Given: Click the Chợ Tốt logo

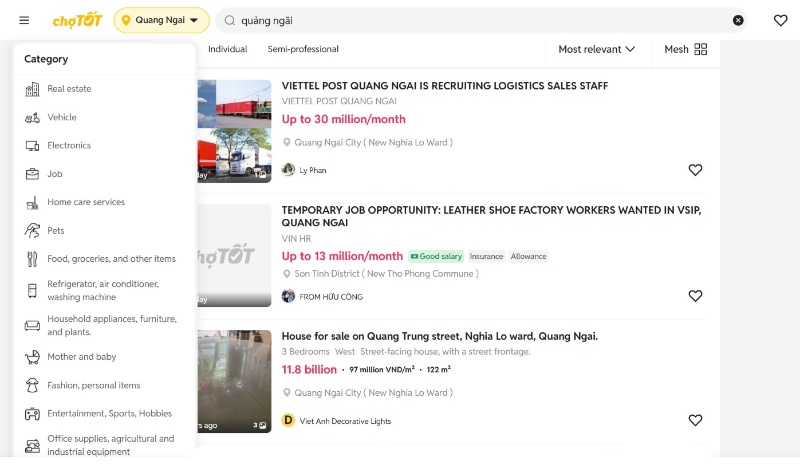Looking at the screenshot, I should pyautogui.click(x=78, y=20).
